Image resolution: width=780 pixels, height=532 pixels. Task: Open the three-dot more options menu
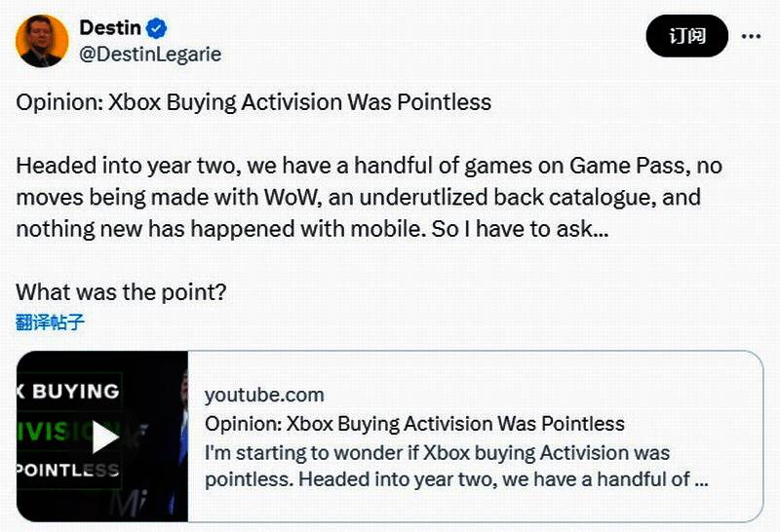751,36
